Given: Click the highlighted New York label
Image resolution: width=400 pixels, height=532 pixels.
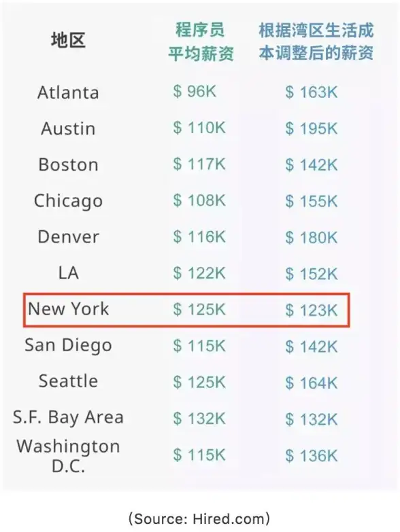Looking at the screenshot, I should 68,308.
